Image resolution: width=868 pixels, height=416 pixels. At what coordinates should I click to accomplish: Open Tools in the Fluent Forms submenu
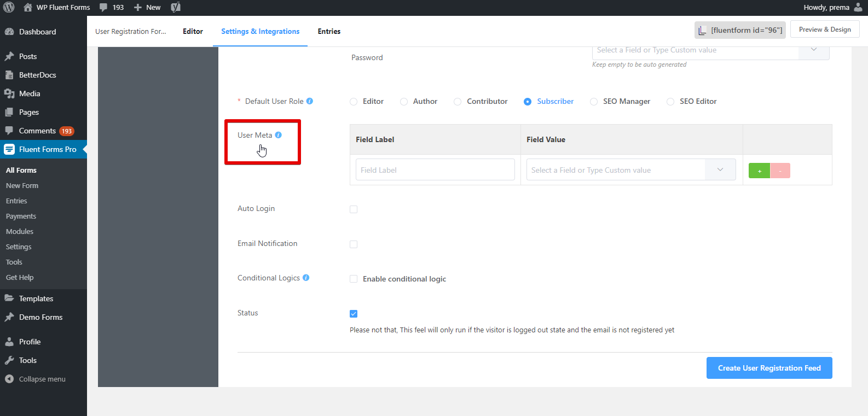point(14,262)
